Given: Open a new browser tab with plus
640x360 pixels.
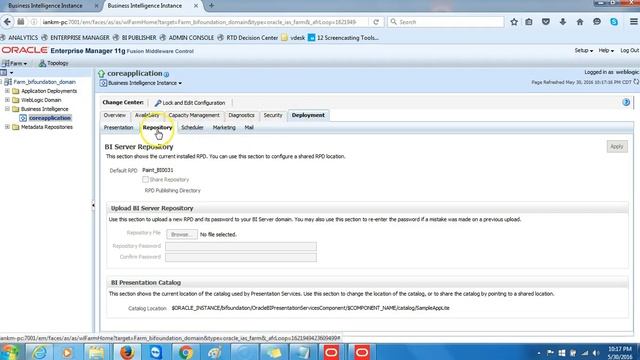Looking at the screenshot, I should click(211, 6).
